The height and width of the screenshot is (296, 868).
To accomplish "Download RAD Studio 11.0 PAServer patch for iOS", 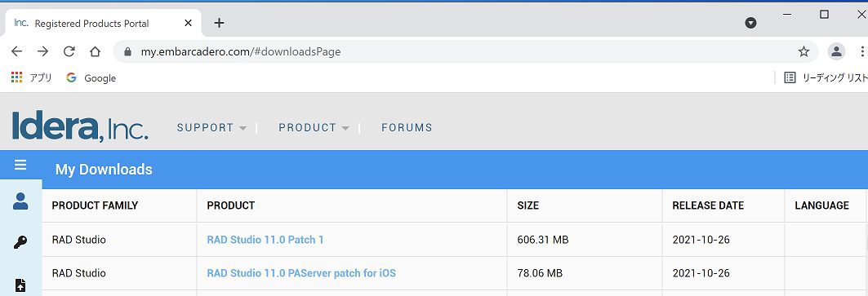I will point(301,273).
